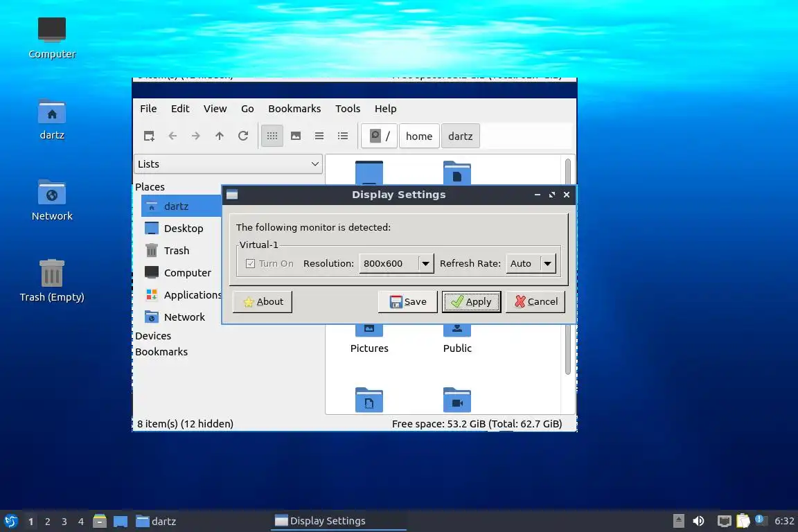Click the 800x600 resolution field

(x=389, y=263)
